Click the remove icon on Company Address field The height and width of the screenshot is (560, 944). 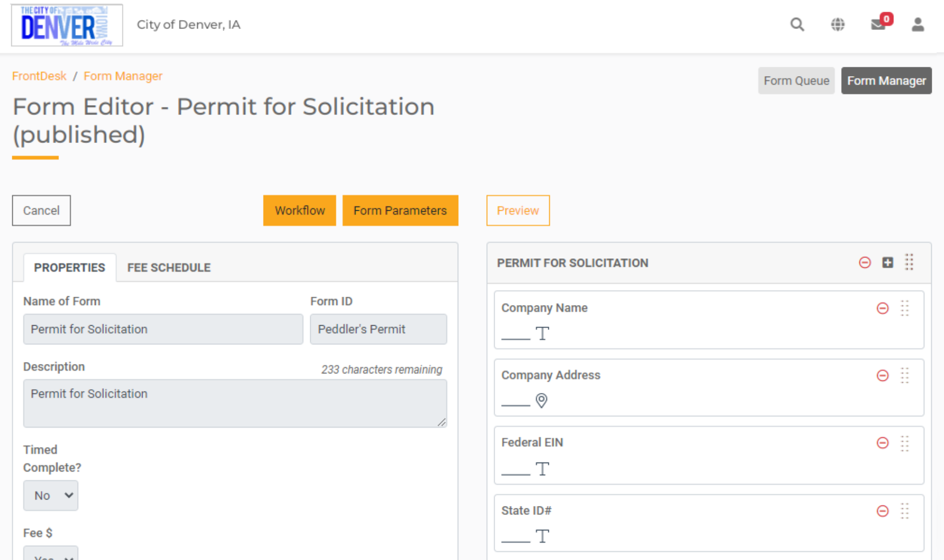(x=883, y=374)
